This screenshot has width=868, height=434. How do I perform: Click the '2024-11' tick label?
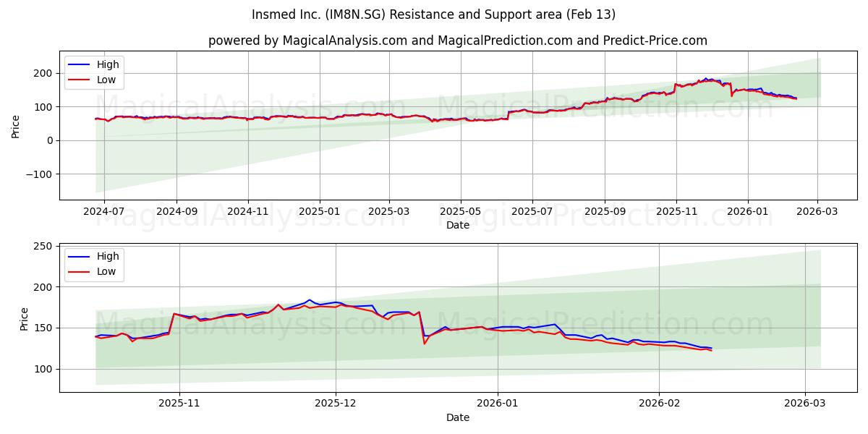tap(249, 210)
